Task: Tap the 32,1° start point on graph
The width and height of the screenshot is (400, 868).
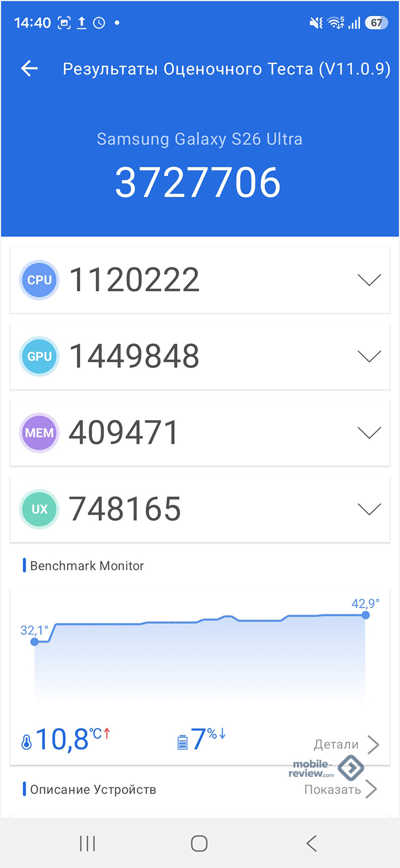Action: (x=35, y=642)
